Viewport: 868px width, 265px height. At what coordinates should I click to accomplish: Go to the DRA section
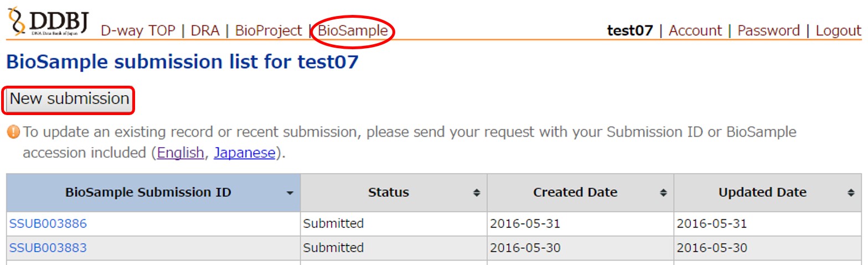[x=205, y=31]
